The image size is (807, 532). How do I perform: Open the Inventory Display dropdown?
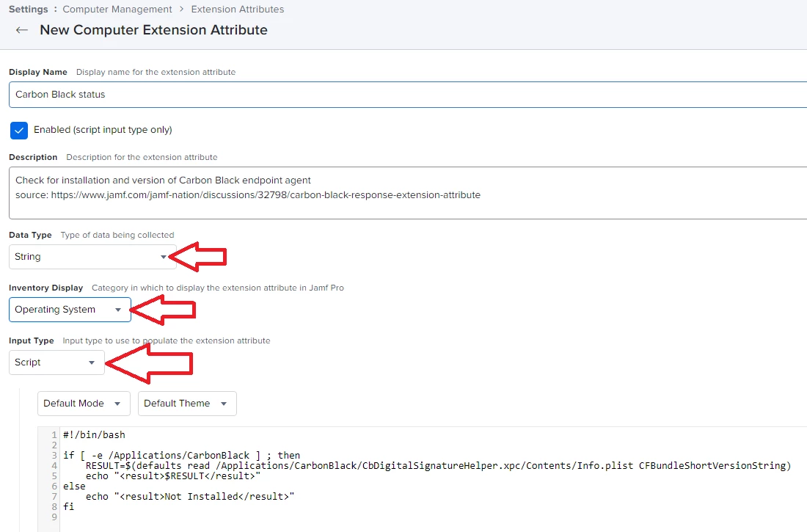[x=70, y=310]
